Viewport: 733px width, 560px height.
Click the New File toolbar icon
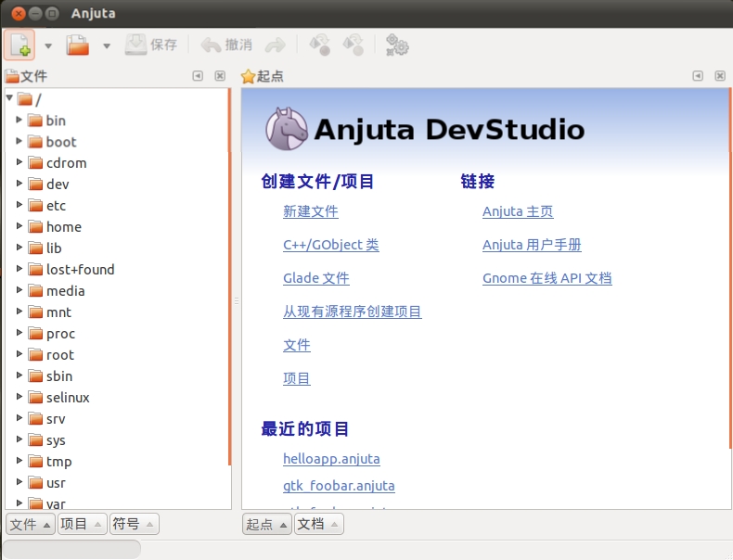point(19,45)
